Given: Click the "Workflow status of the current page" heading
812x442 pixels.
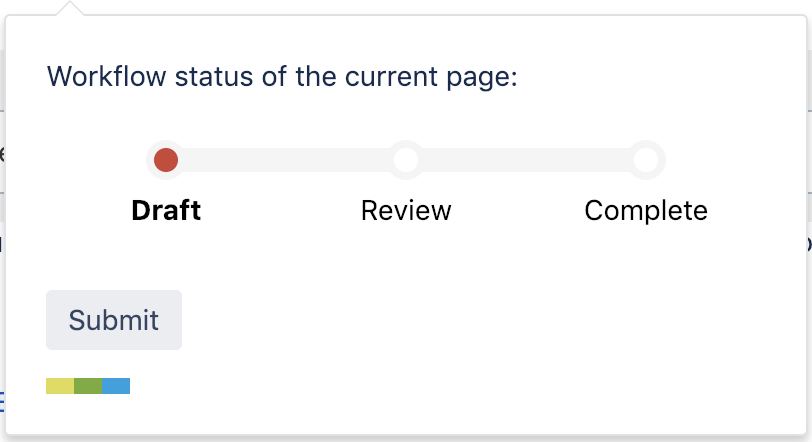Looking at the screenshot, I should [x=282, y=77].
